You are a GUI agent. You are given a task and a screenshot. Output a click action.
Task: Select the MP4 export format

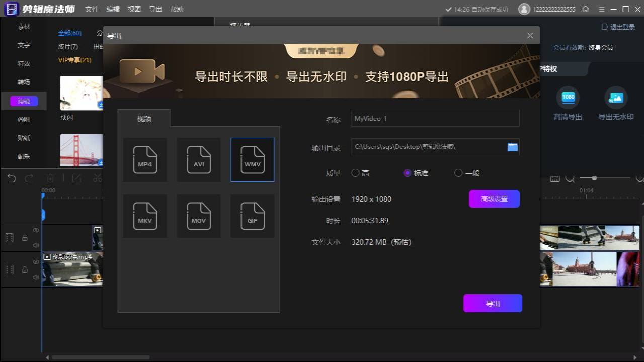pos(145,159)
